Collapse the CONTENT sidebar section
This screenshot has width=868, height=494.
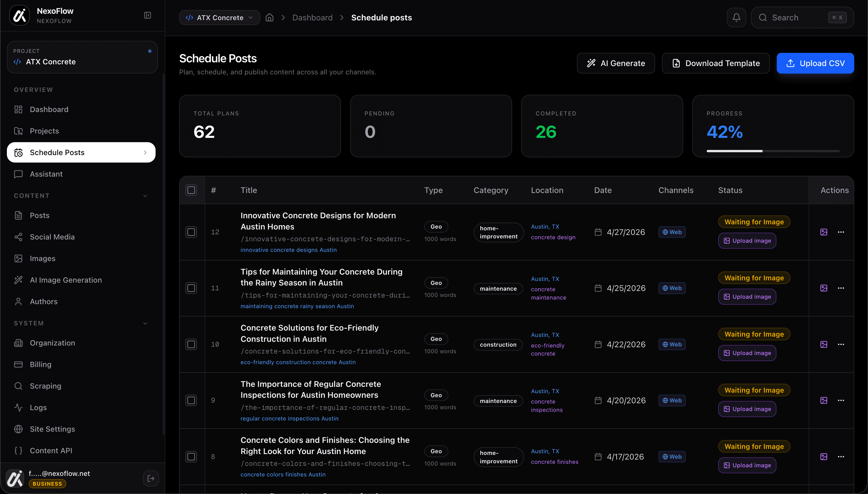(145, 196)
